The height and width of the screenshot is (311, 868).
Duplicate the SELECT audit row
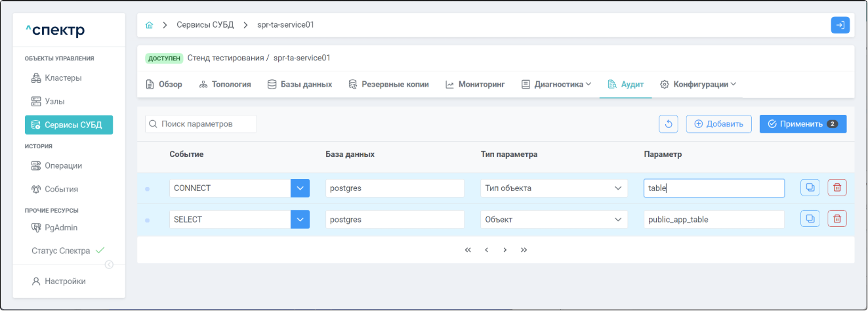tap(810, 219)
